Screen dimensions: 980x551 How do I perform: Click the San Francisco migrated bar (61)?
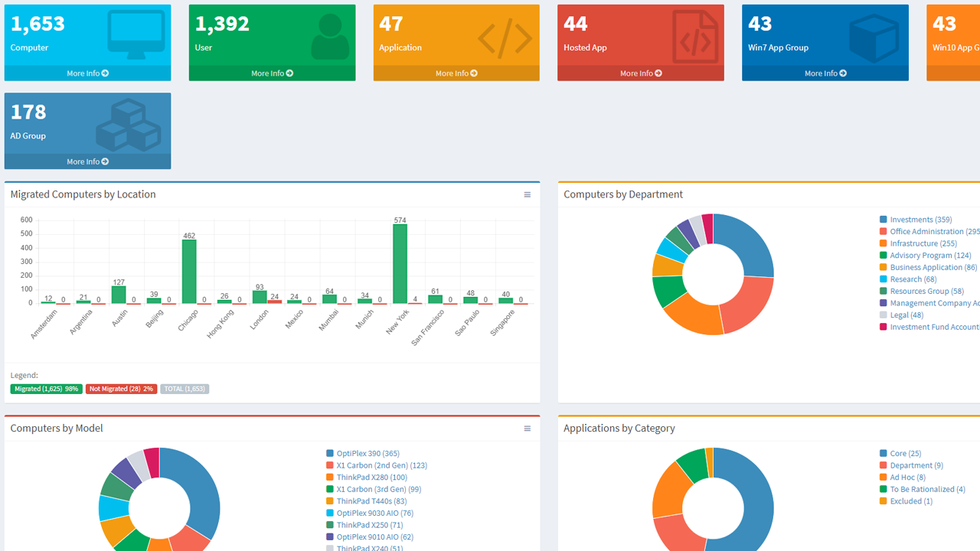[435, 299]
